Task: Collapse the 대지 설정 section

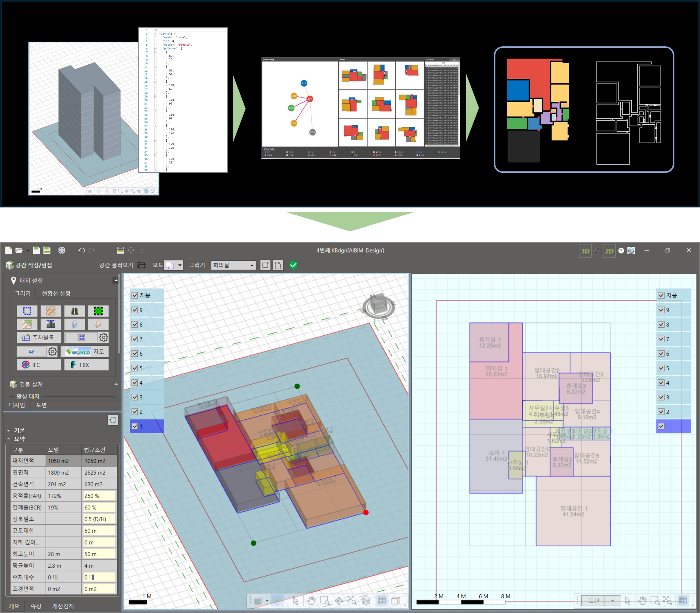Action: 116,281
